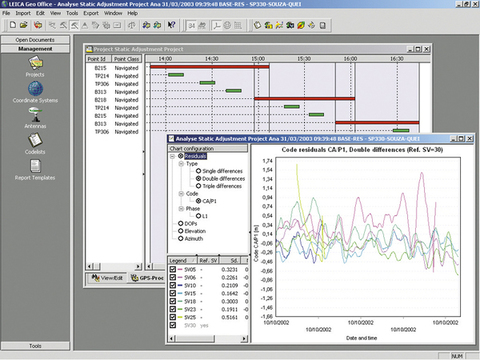Uncheck the SV05 legend checkbox
The width and height of the screenshot is (480, 360).
click(173, 269)
